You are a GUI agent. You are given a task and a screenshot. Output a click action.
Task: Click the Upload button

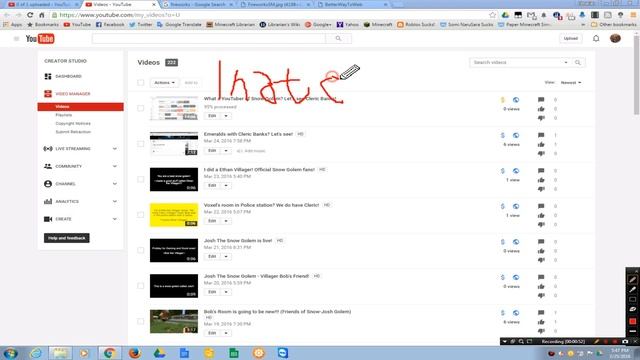(571, 38)
